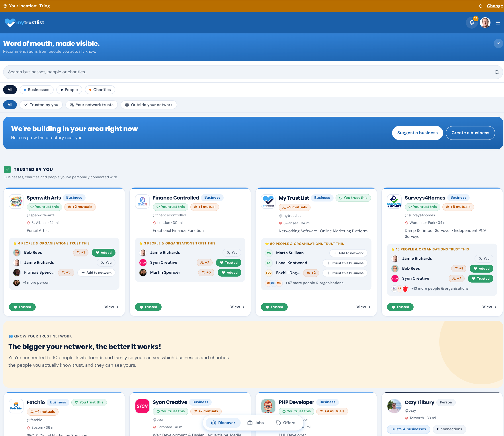This screenshot has height=436, width=504.
Task: Filter by Trusted by you
Action: pos(41,105)
